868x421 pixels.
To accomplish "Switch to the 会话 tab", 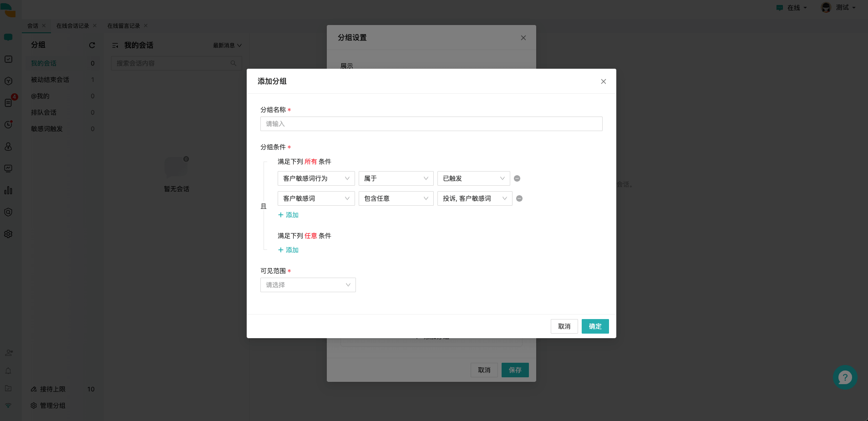I will click(x=33, y=26).
